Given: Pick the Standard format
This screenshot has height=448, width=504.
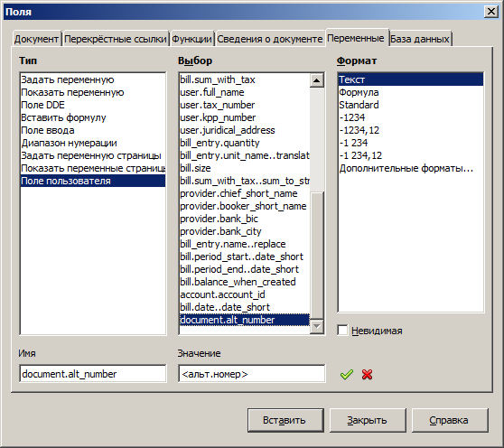Looking at the screenshot, I should (411, 105).
